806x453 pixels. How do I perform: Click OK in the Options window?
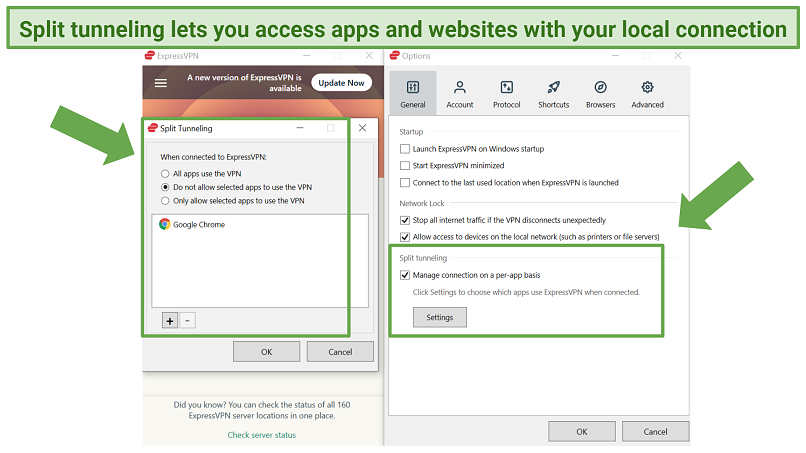pos(582,431)
